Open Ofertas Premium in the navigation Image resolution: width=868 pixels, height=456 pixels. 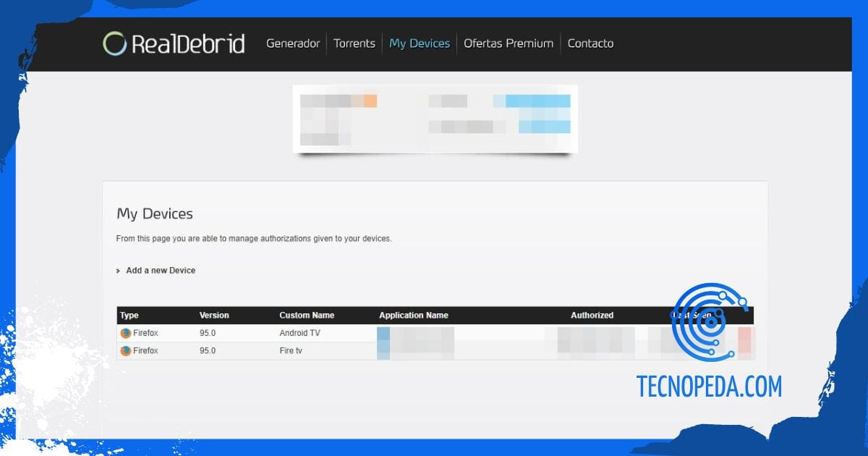pos(509,43)
